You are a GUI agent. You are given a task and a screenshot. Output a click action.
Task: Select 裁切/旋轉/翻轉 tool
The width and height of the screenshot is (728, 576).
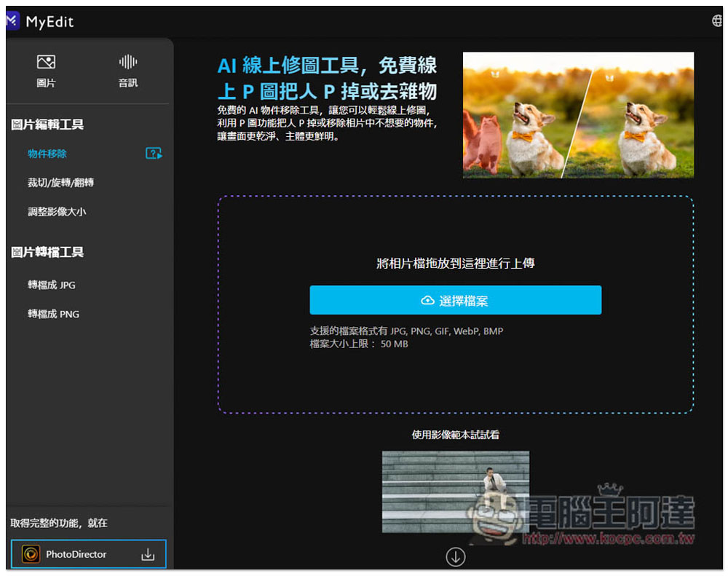(60, 183)
